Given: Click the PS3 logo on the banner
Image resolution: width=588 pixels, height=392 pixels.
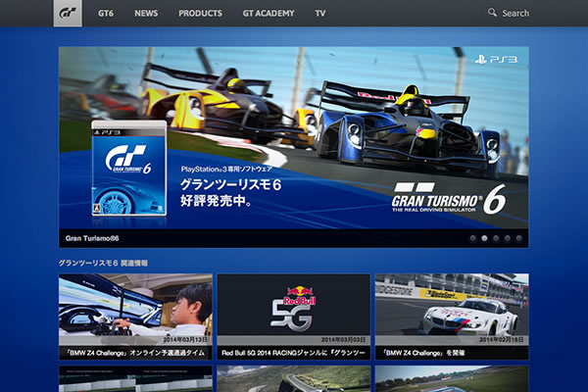Looking at the screenshot, I should pyautogui.click(x=496, y=59).
